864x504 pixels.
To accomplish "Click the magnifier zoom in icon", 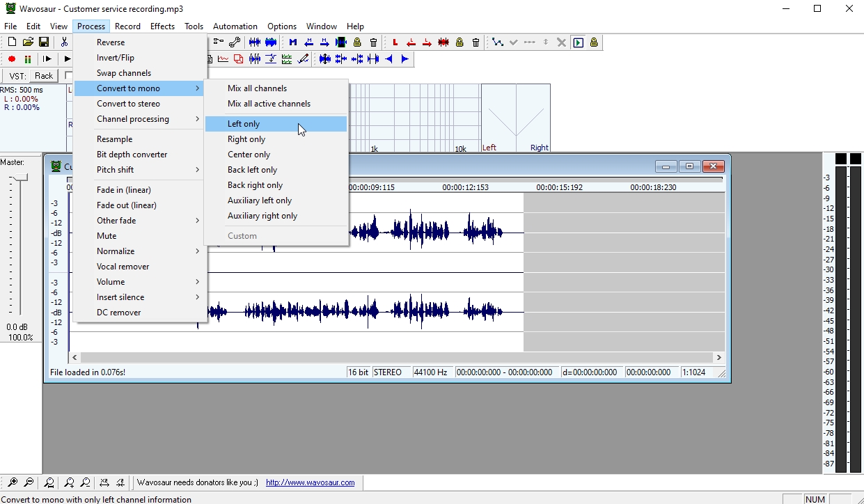I will [13, 482].
